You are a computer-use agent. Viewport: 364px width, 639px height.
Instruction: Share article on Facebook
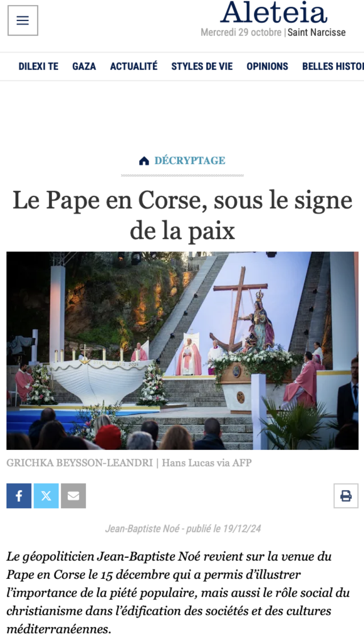pos(19,496)
